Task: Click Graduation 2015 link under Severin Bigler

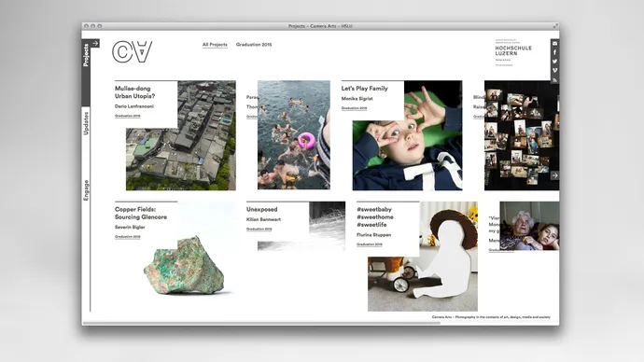Action: point(128,237)
